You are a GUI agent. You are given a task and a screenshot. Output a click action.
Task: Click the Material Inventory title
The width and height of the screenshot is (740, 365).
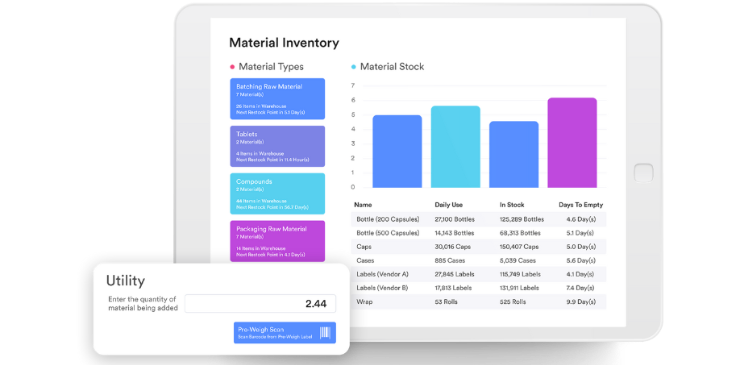(284, 43)
